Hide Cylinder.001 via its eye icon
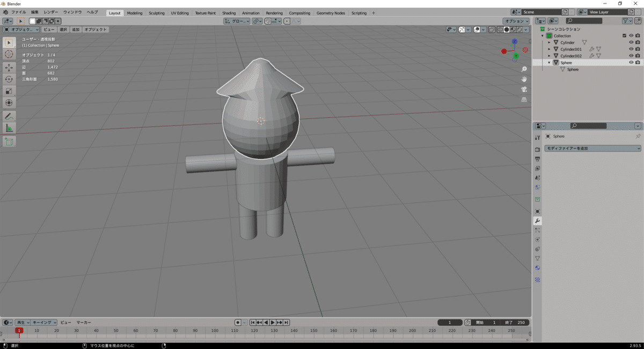Viewport: 644px width, 349px height. [x=631, y=49]
